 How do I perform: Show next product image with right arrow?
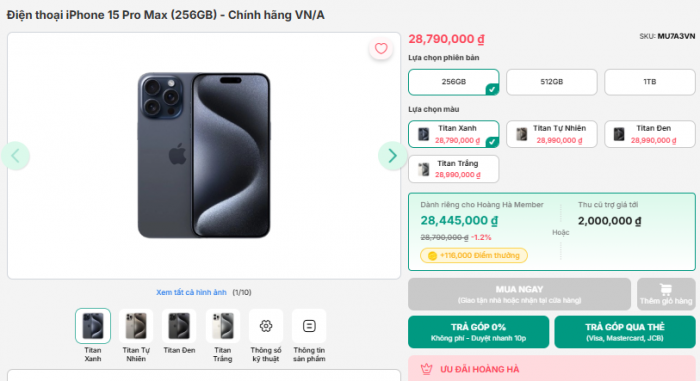tap(392, 155)
